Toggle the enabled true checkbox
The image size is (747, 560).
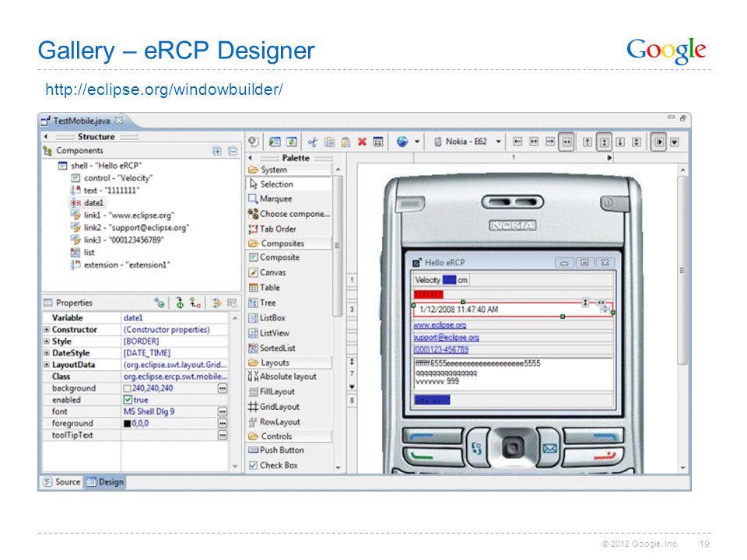coord(128,400)
